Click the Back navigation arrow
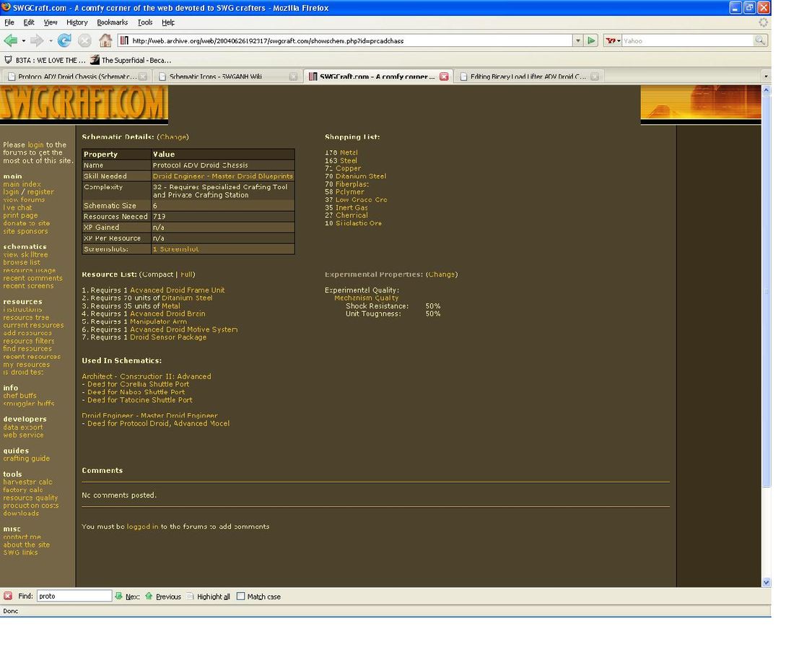The height and width of the screenshot is (650, 812). point(10,40)
